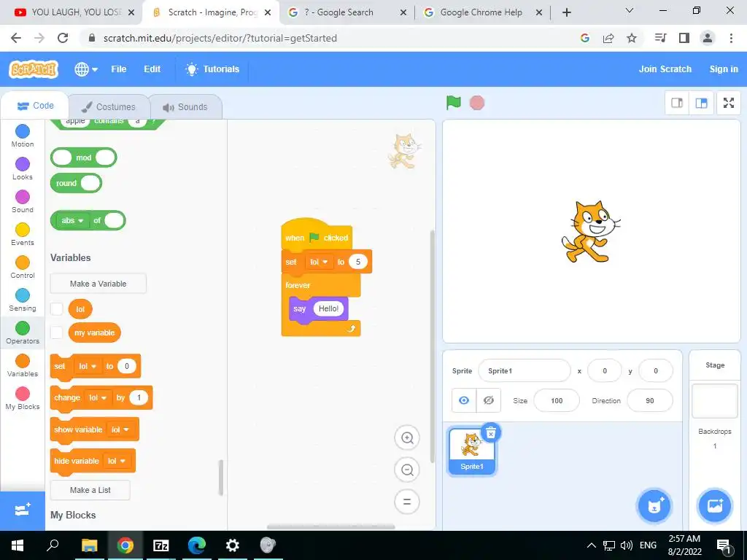747x560 pixels.
Task: Open the Variables block category
Action: tap(23, 366)
